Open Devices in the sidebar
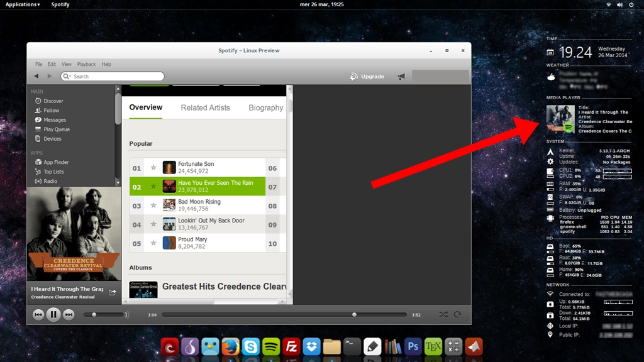644x362 pixels. (x=52, y=139)
